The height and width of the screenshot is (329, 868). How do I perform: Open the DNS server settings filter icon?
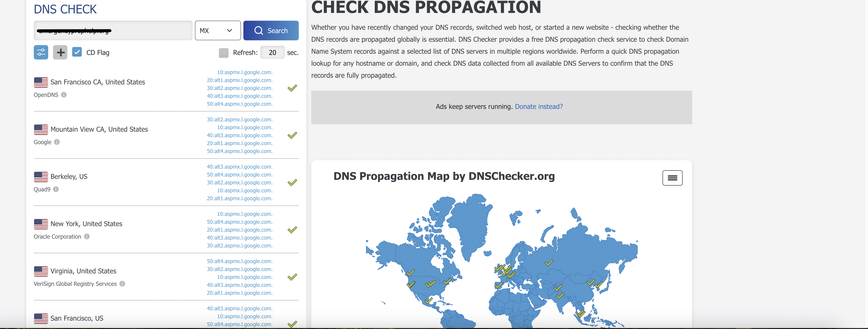click(x=41, y=52)
